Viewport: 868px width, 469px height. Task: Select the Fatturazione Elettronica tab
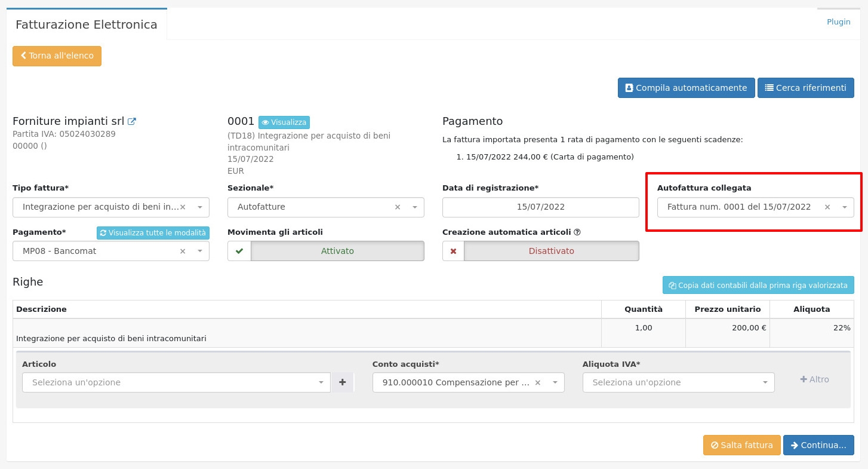pyautogui.click(x=87, y=24)
